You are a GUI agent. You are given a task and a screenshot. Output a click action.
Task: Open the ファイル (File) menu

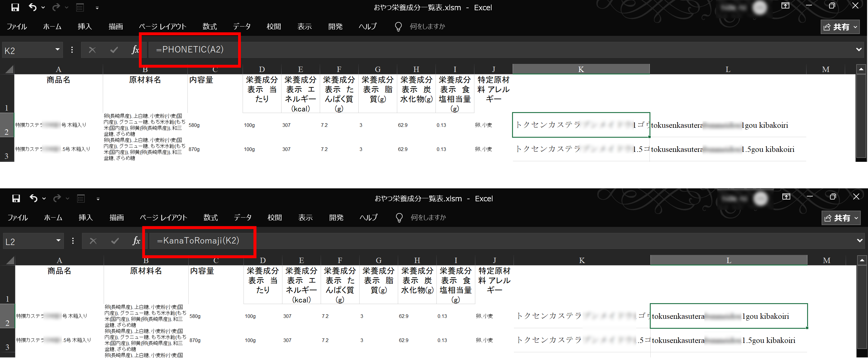click(x=17, y=26)
